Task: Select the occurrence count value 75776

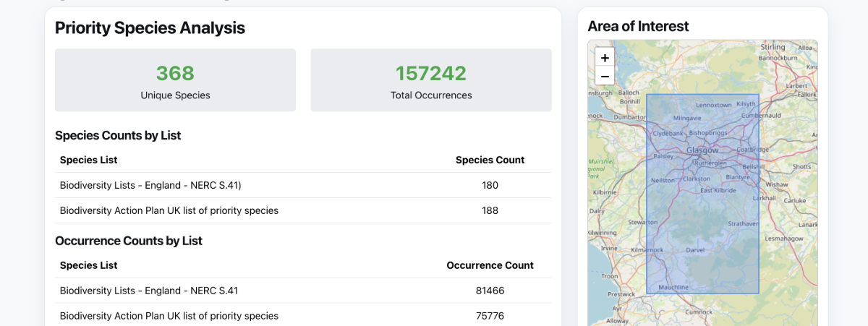Action: pos(490,316)
